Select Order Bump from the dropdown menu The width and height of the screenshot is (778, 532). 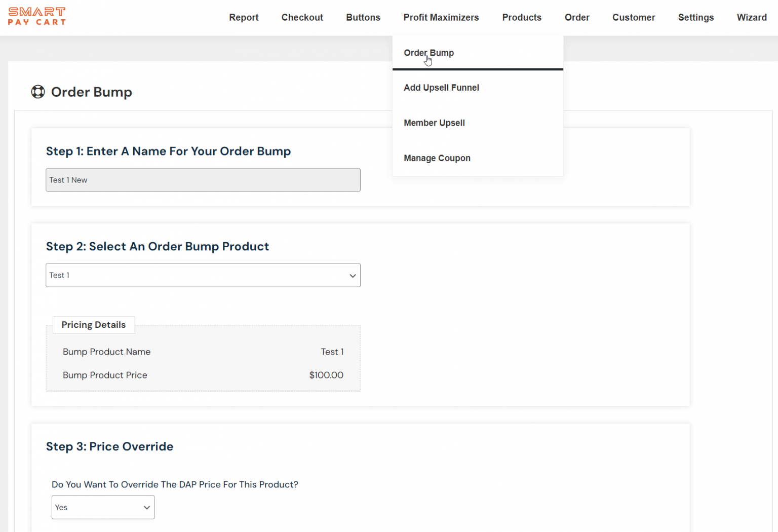(x=429, y=53)
